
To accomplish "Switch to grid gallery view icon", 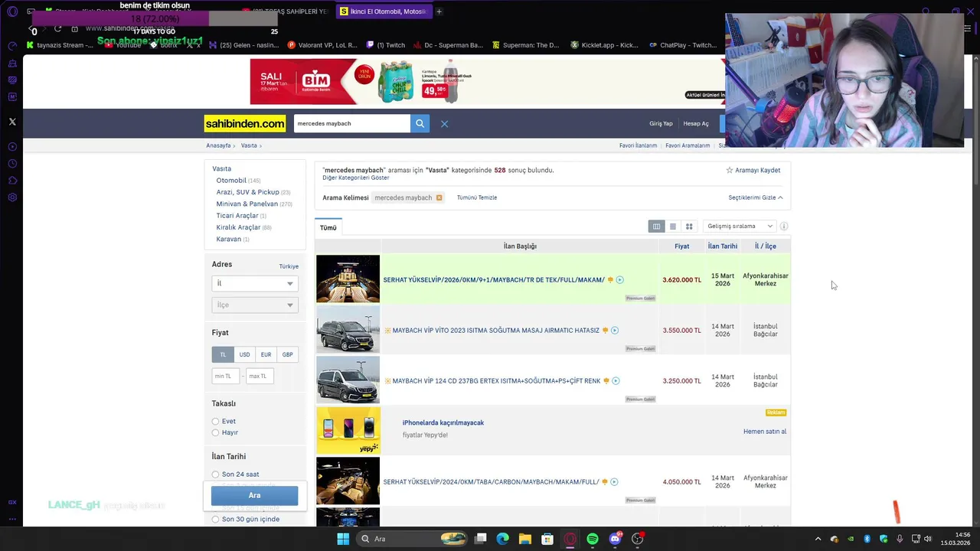I will point(689,227).
